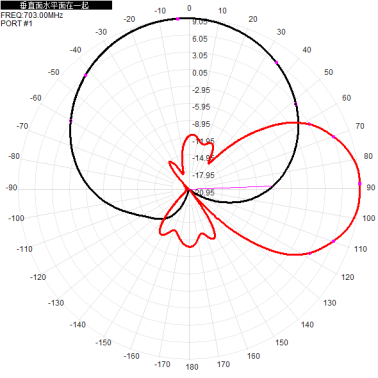Viewport: 378px width, 378px height.
Task: Click the positive '140' angle label
Action: coord(307,325)
